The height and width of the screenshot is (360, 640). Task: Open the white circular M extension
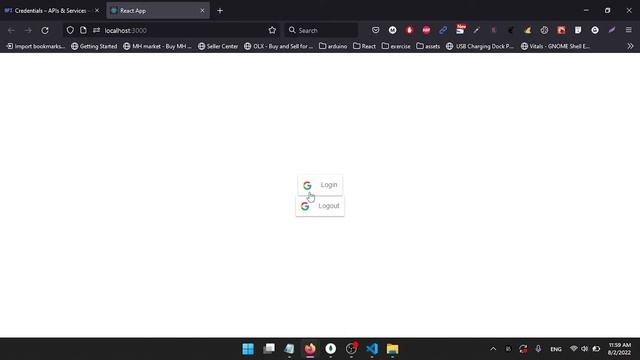pos(393,30)
